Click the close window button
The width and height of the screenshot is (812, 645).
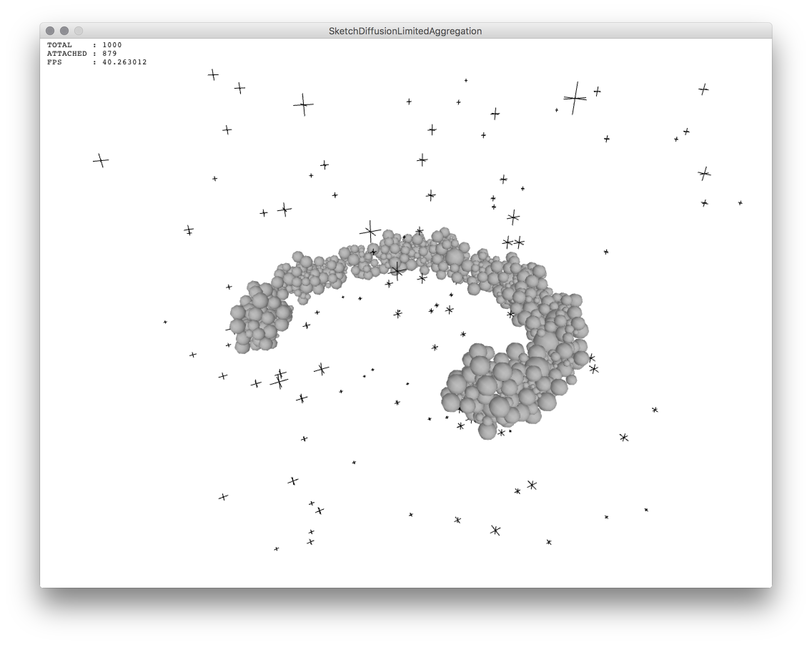click(x=50, y=31)
